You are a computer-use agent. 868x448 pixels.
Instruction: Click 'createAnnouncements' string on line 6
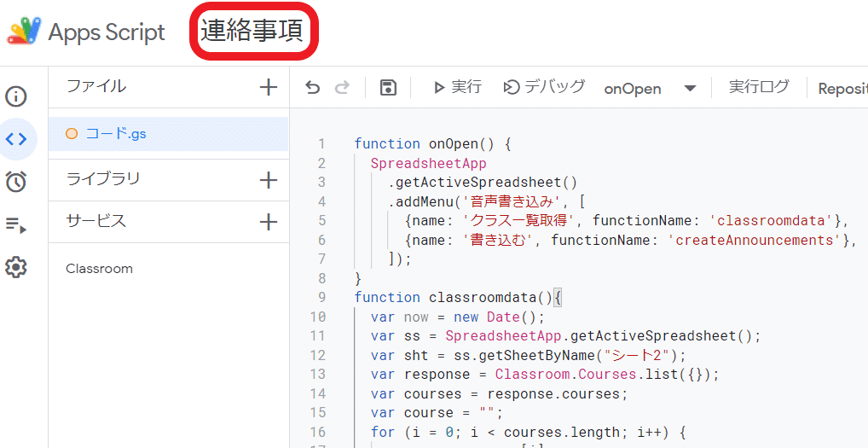[755, 240]
